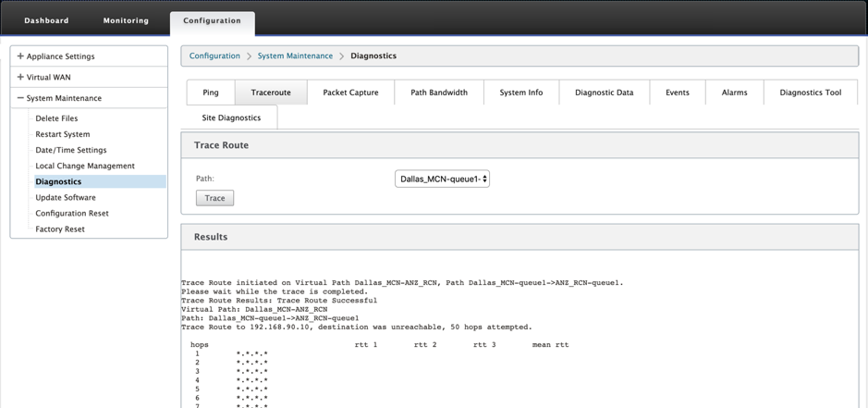Screen dimensions: 868x408
Task: Open Configuration Reset in sidebar
Action: (72, 213)
